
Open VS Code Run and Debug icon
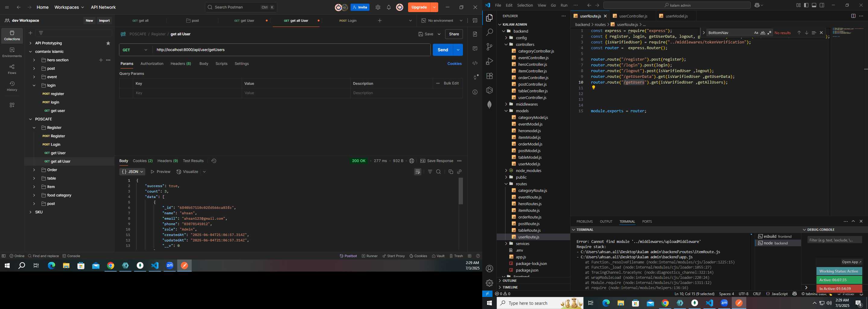pyautogui.click(x=489, y=61)
